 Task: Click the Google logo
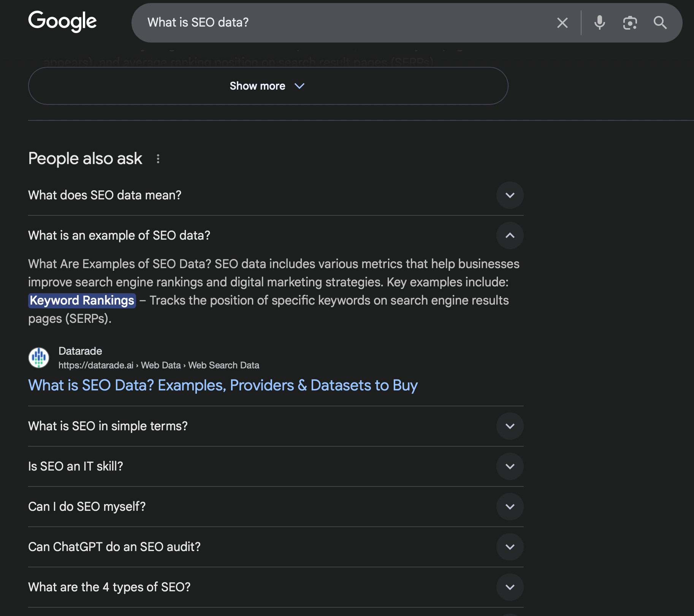coord(62,22)
